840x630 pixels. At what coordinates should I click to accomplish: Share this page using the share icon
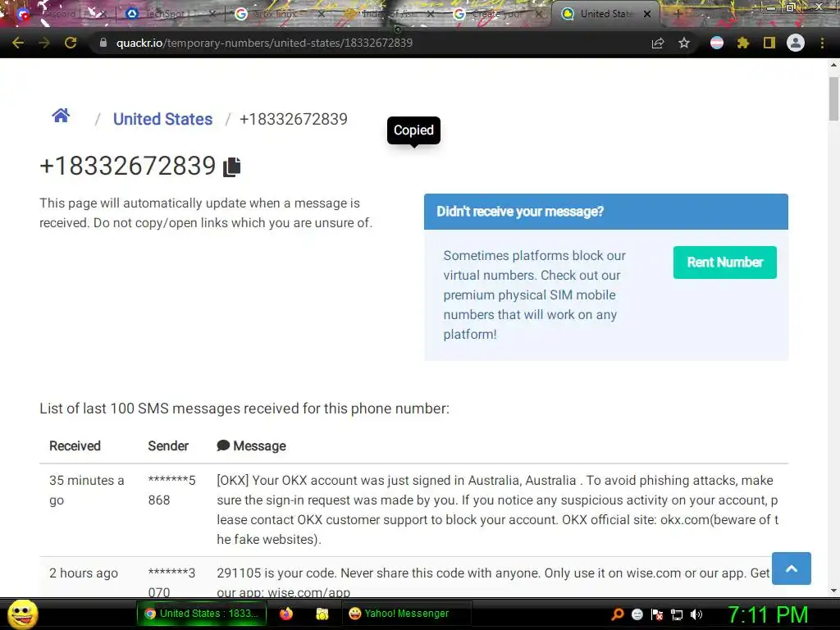coord(657,43)
